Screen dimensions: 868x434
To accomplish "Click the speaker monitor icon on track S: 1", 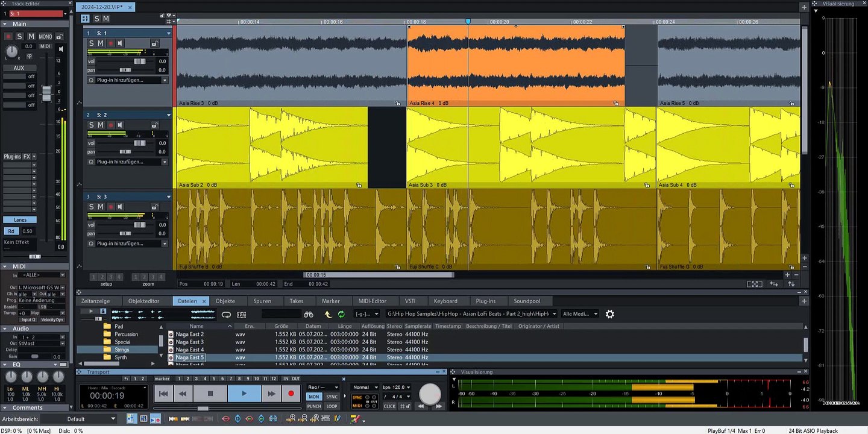I will (120, 43).
